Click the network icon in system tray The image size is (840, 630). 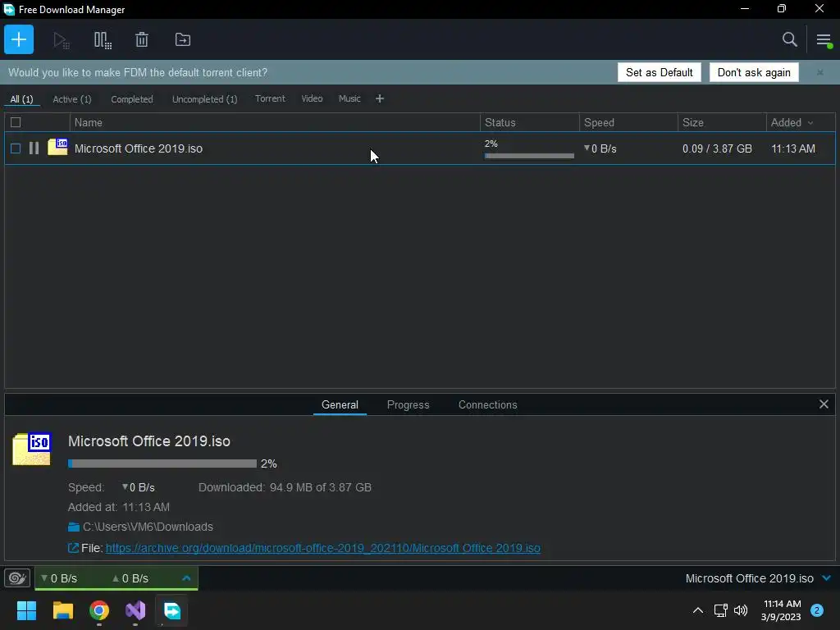[720, 610]
